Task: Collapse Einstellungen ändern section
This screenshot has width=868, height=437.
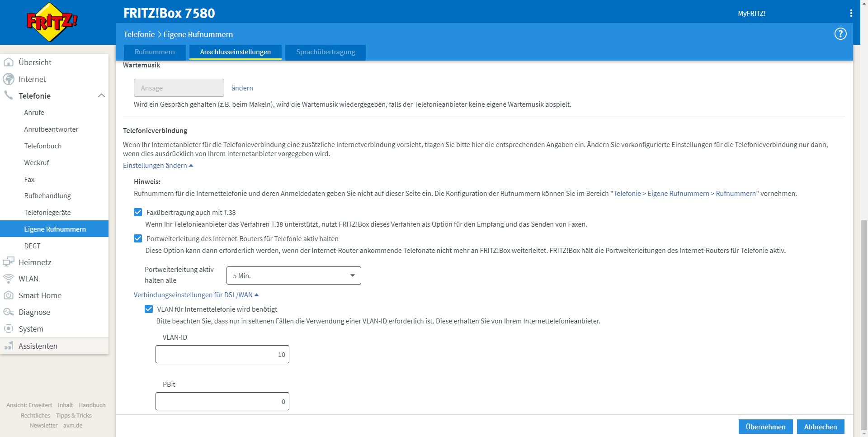Action: [x=158, y=166]
